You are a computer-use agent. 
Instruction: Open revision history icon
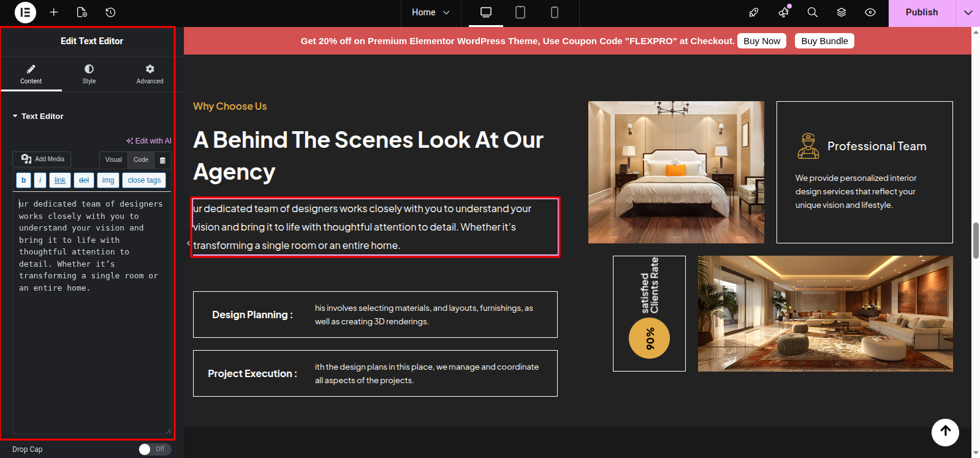(x=110, y=12)
